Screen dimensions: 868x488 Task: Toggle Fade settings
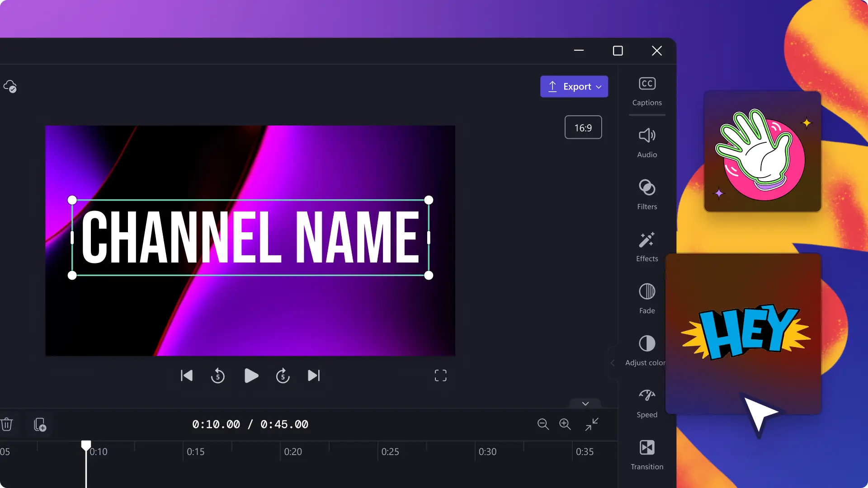647,299
